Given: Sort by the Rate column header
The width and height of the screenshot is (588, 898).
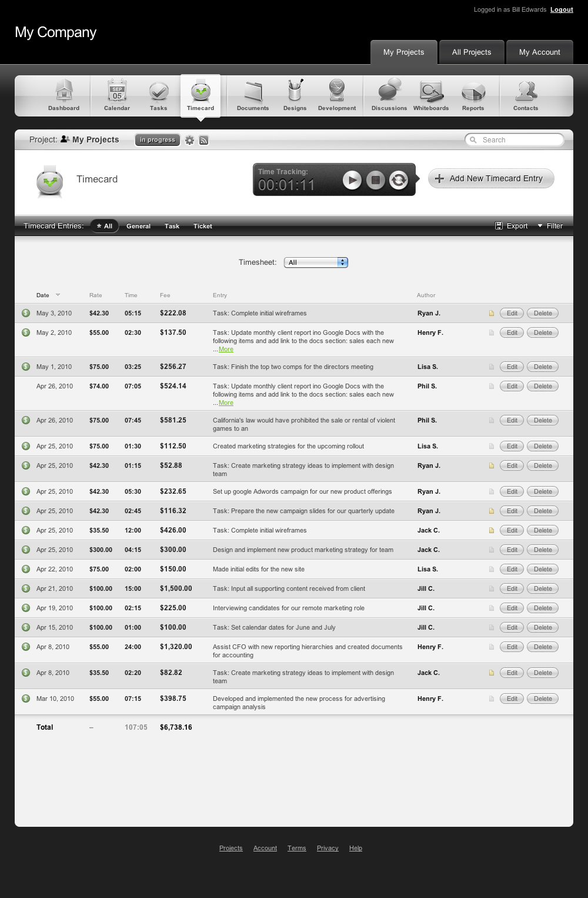Looking at the screenshot, I should [95, 295].
